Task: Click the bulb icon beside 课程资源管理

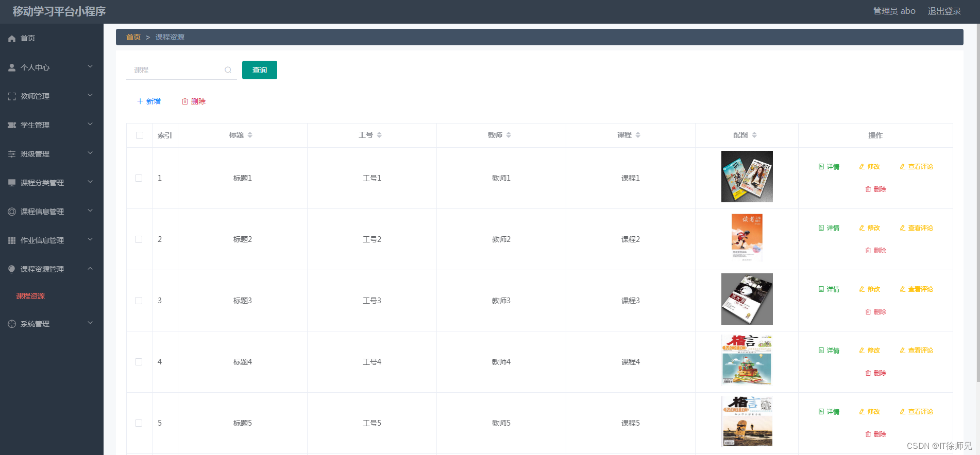Action: pyautogui.click(x=12, y=269)
